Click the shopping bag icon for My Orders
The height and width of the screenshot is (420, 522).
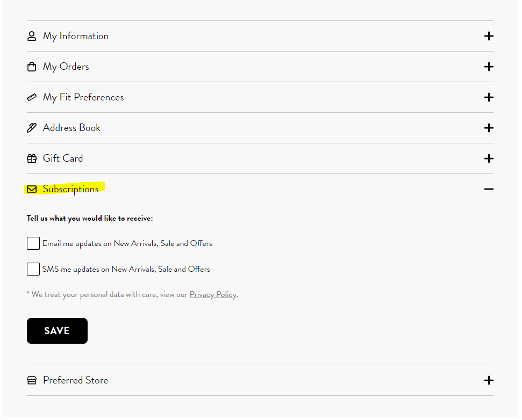(x=32, y=67)
